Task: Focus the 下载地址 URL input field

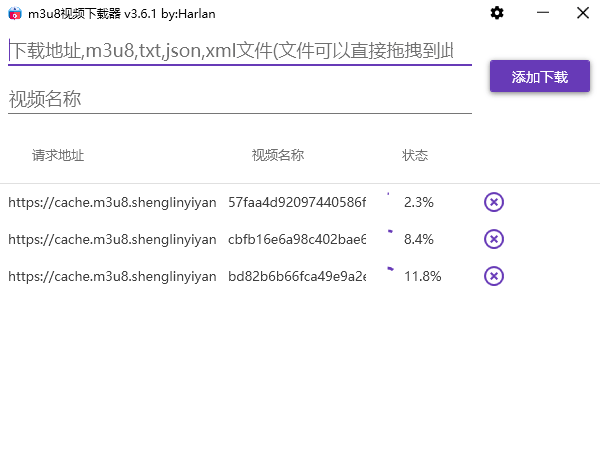Action: point(240,51)
